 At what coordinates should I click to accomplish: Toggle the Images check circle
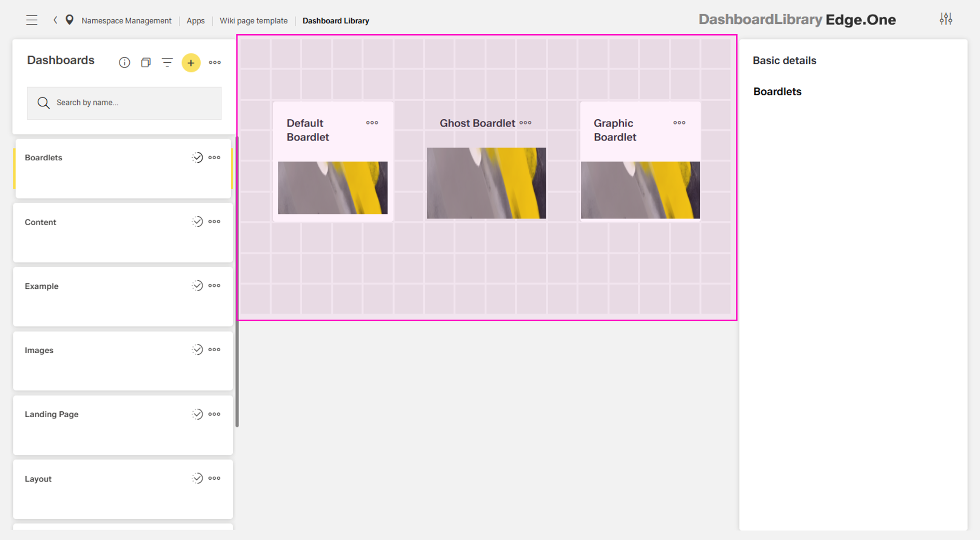(x=197, y=350)
